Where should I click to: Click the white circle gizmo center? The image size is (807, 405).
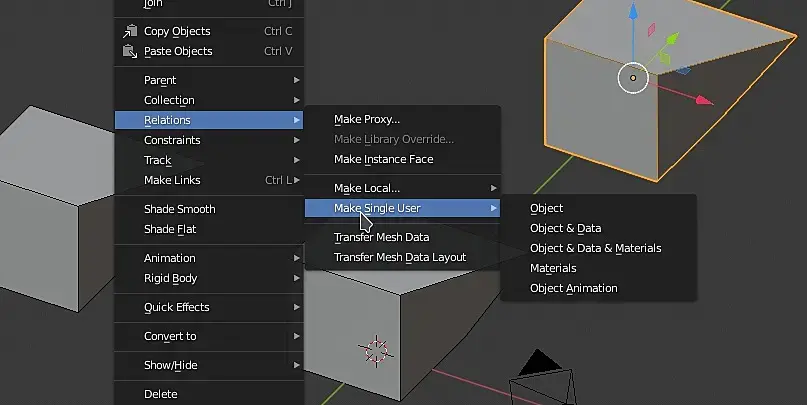[633, 77]
